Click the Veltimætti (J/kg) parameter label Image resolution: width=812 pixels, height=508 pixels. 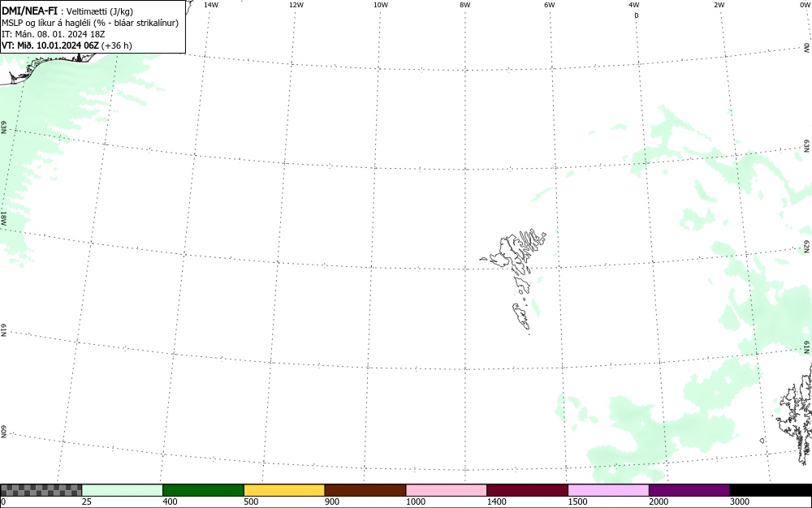click(x=99, y=11)
